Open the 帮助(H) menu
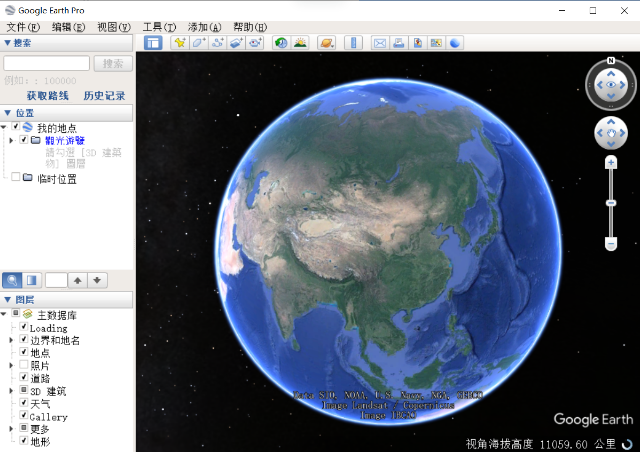The width and height of the screenshot is (640, 452). [x=250, y=27]
